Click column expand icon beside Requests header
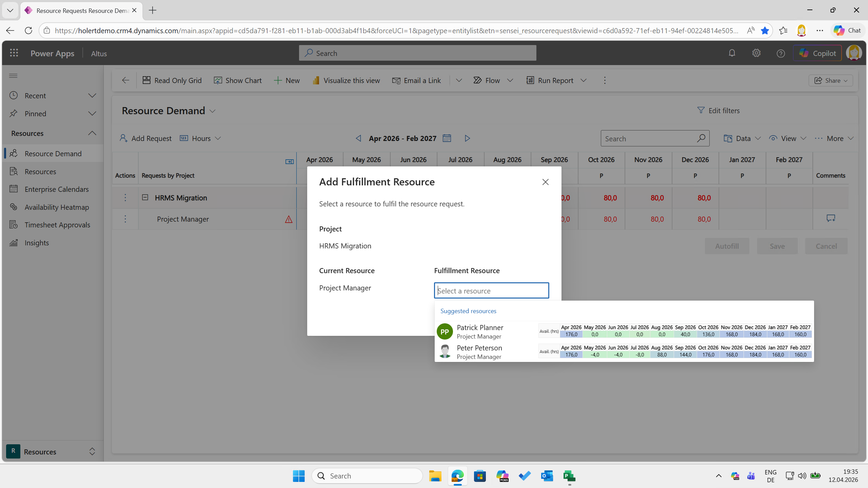 [x=289, y=162]
